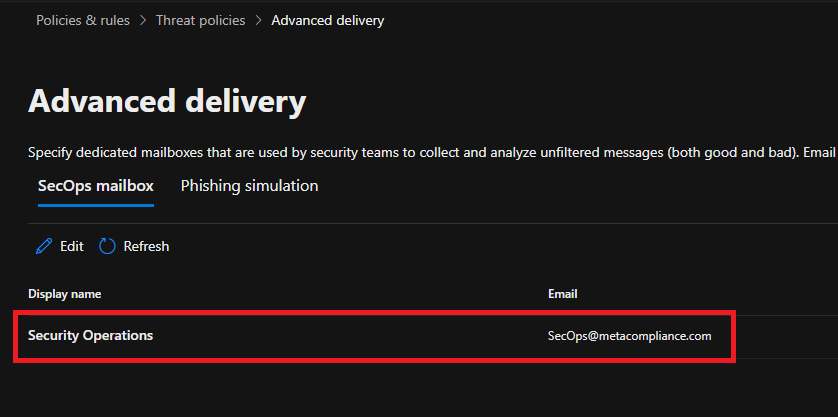Click blank area right of Refresh command

click(481, 246)
